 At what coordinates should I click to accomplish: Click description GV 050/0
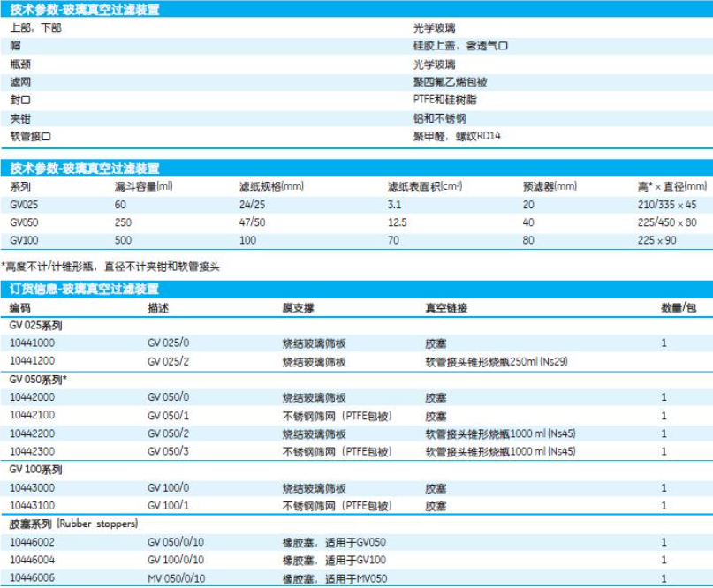pyautogui.click(x=168, y=397)
